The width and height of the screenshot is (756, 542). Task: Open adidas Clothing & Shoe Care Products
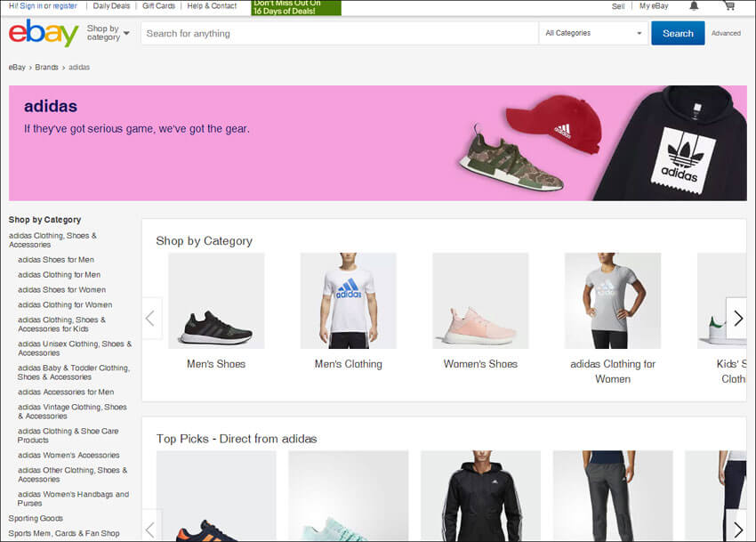68,435
